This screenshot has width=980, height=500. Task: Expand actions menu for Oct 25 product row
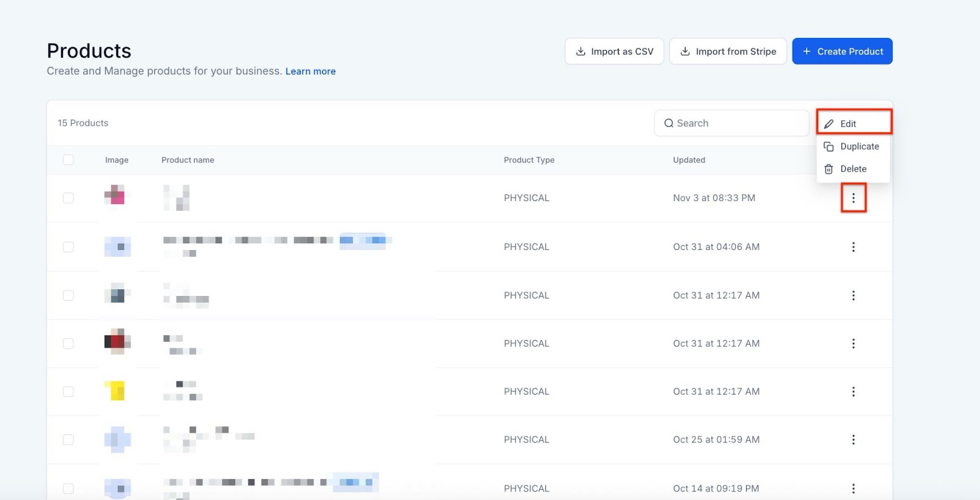point(853,440)
